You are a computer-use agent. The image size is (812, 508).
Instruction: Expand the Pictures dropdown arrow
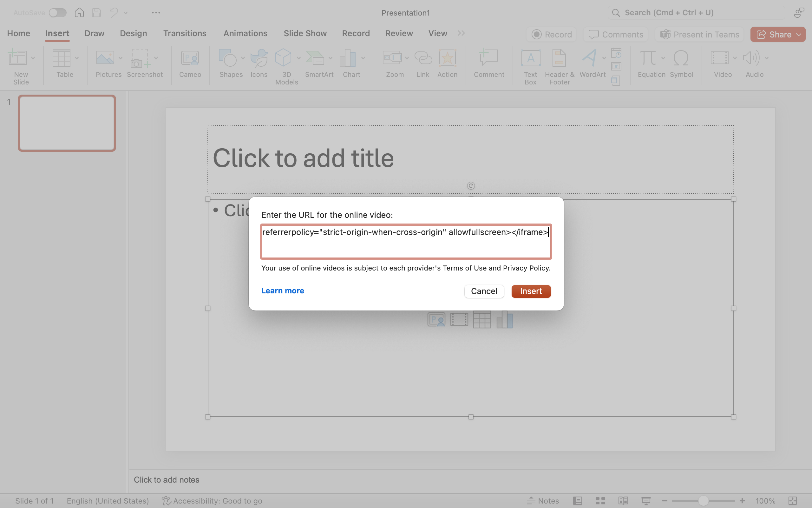121,58
